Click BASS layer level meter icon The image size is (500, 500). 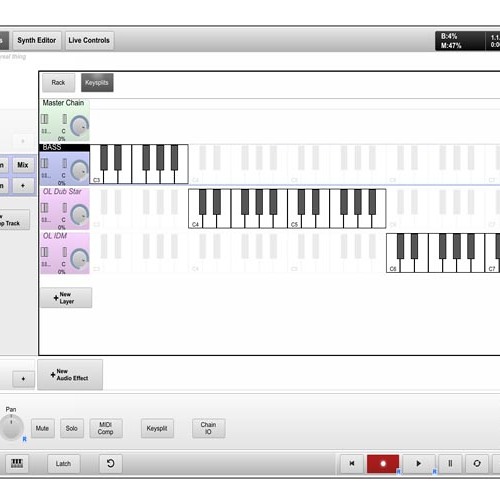[x=44, y=163]
